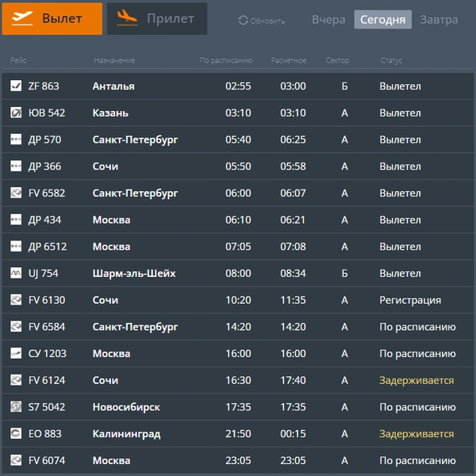Image resolution: width=476 pixels, height=476 pixels.
Task: Click airline logo of flight ДР 6512
Action: (16, 246)
